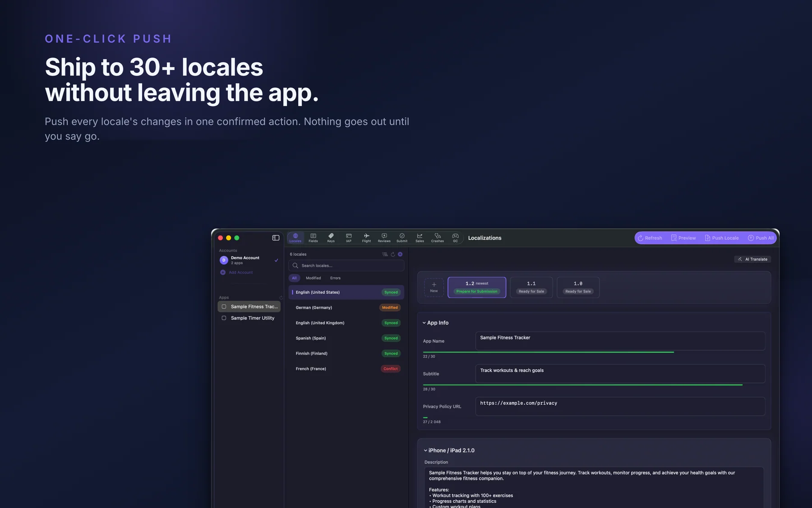
Task: Collapse the App Info section
Action: (x=424, y=323)
